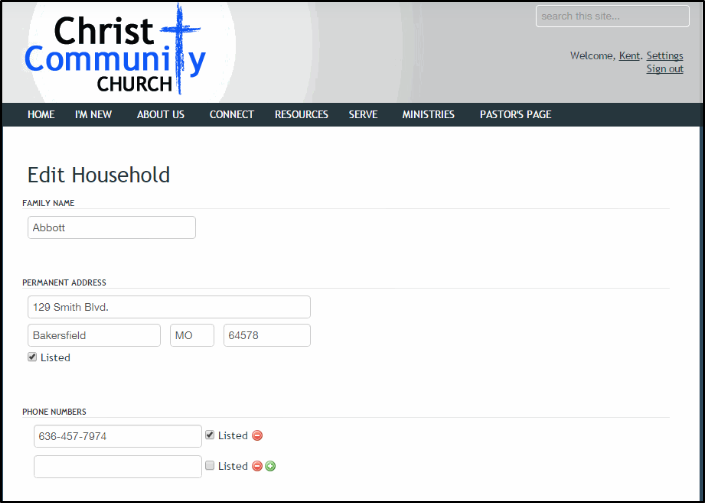The image size is (705, 503).
Task: Open the HOME menu item
Action: [41, 115]
